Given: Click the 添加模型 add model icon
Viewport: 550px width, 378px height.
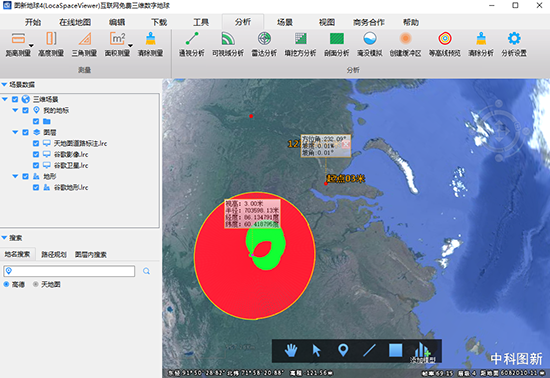Looking at the screenshot, I should [423, 351].
